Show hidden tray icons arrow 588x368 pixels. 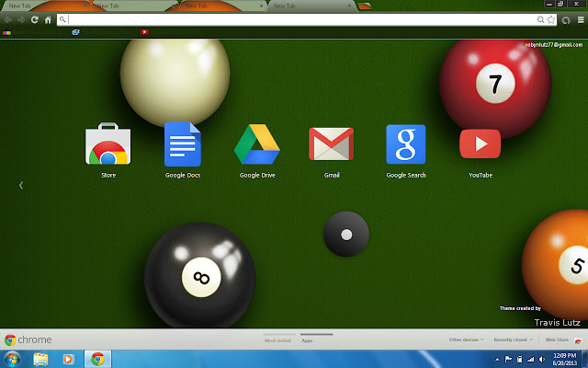(497, 360)
